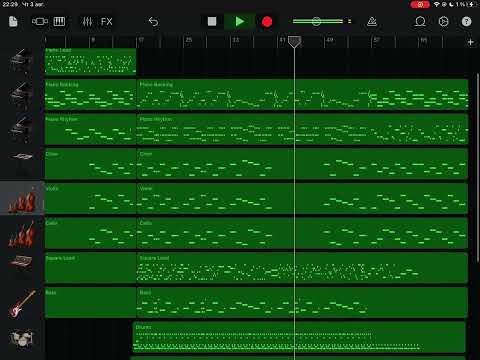Select the first empty Bass region
480x360 pixels.
(90, 303)
